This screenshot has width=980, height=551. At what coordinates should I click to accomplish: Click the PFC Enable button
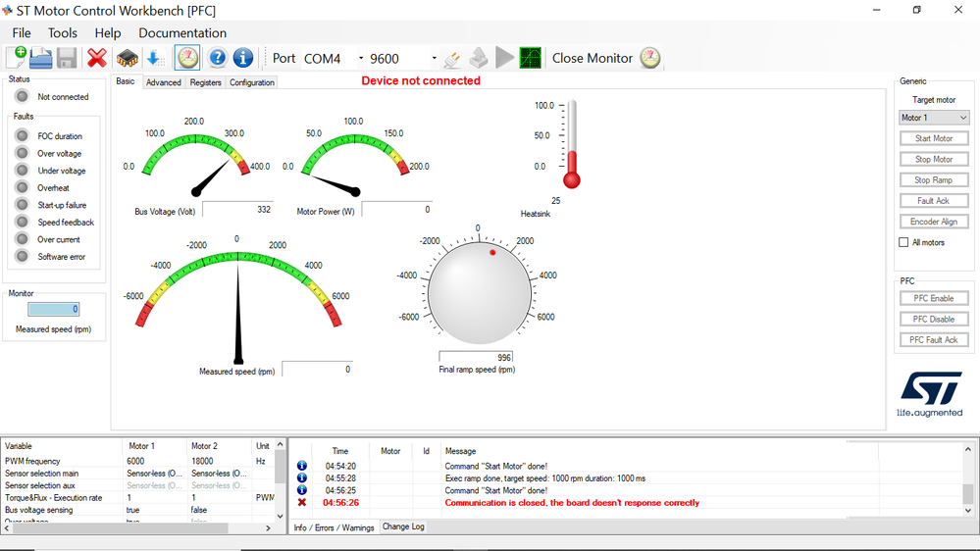[934, 299]
